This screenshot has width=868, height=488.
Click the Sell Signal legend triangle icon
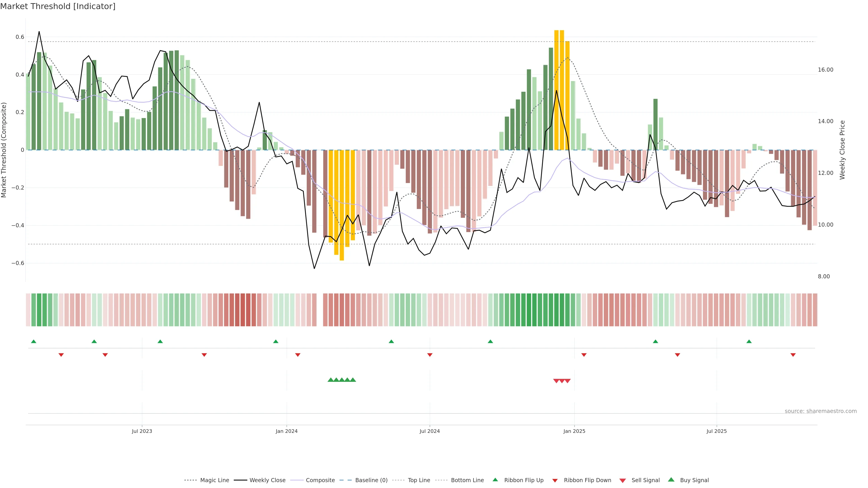point(622,480)
